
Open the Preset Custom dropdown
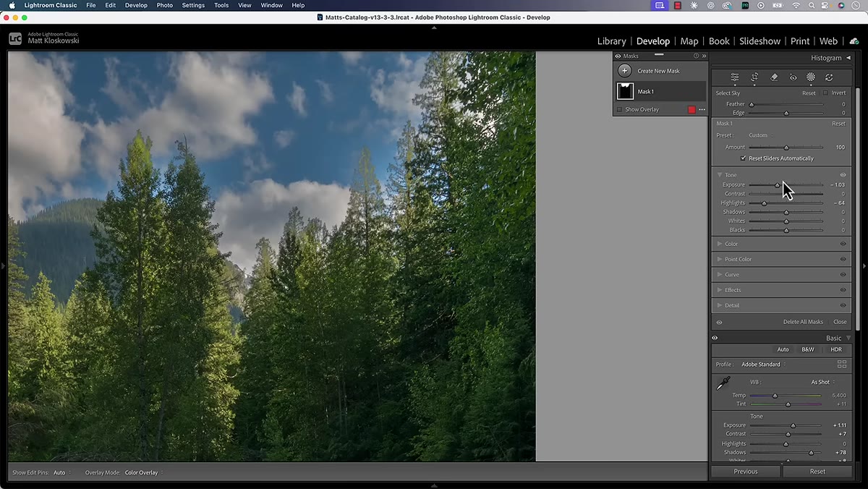click(x=760, y=135)
